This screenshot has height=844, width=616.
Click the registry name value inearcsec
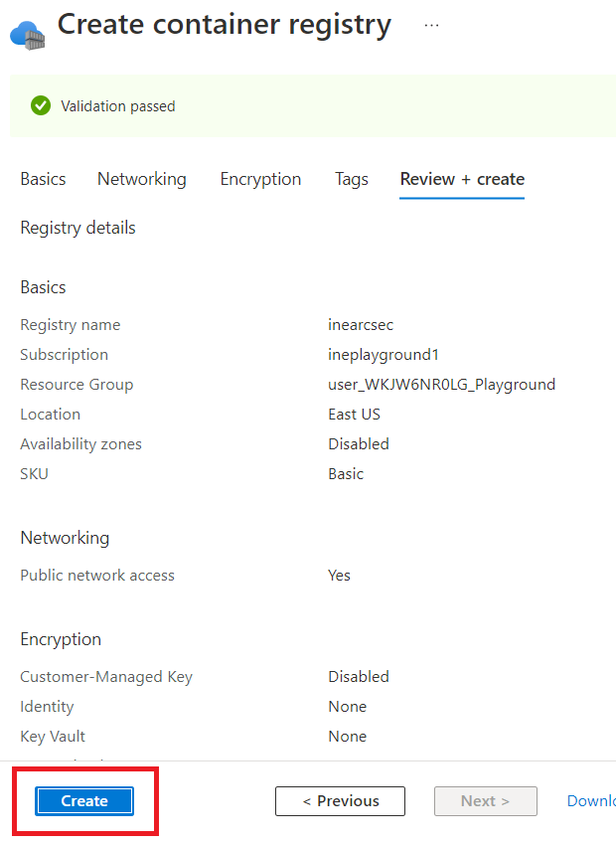[x=362, y=325]
